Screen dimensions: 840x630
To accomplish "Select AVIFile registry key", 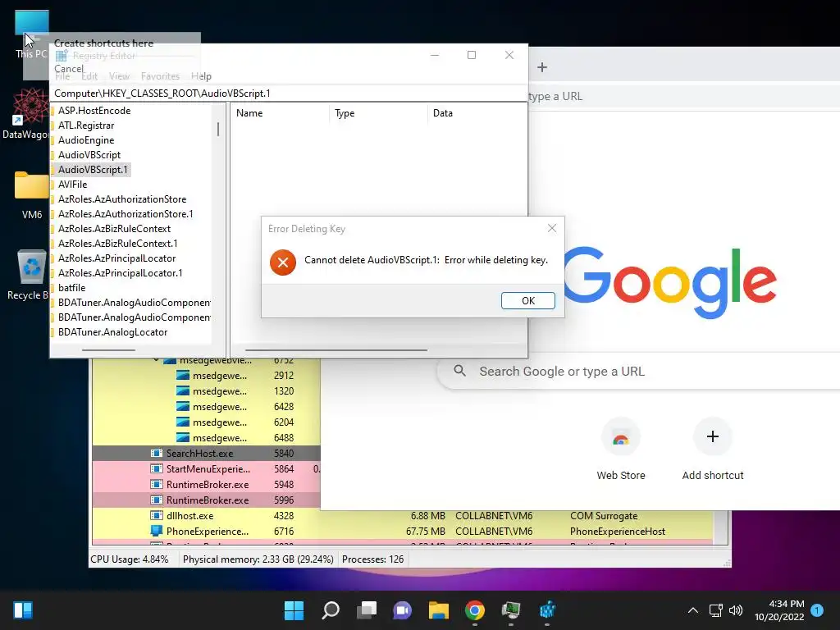I will click(x=72, y=185).
